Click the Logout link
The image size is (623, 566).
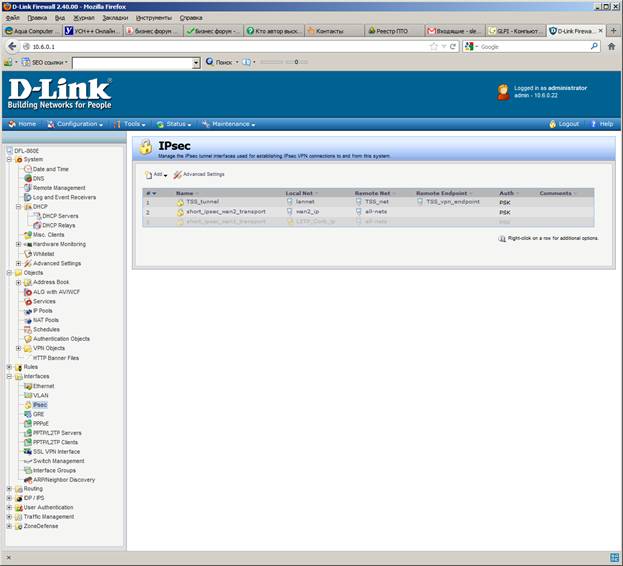pyautogui.click(x=564, y=124)
